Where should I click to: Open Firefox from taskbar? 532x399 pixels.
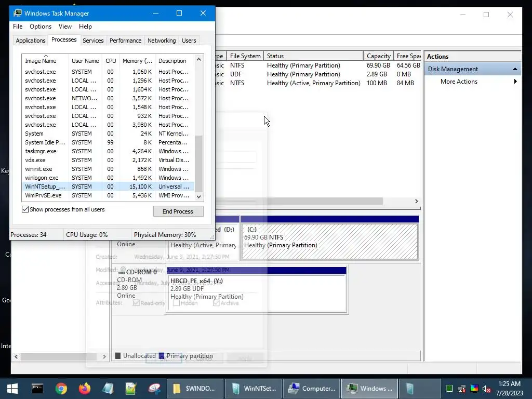[85, 389]
